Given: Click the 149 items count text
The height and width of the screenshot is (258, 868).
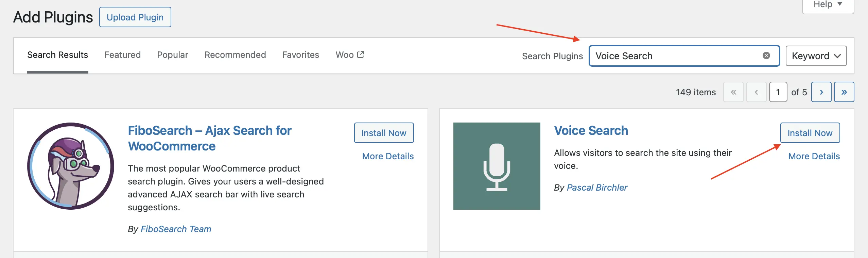Looking at the screenshot, I should point(696,92).
